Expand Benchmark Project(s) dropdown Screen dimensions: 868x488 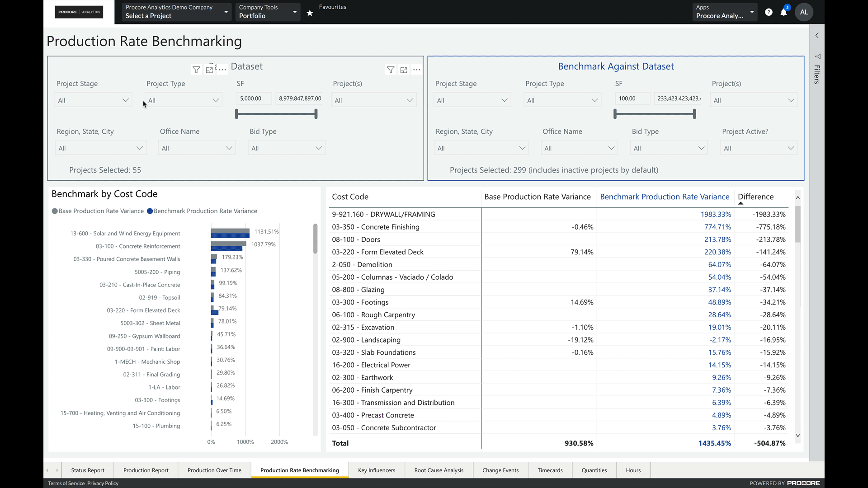point(754,100)
